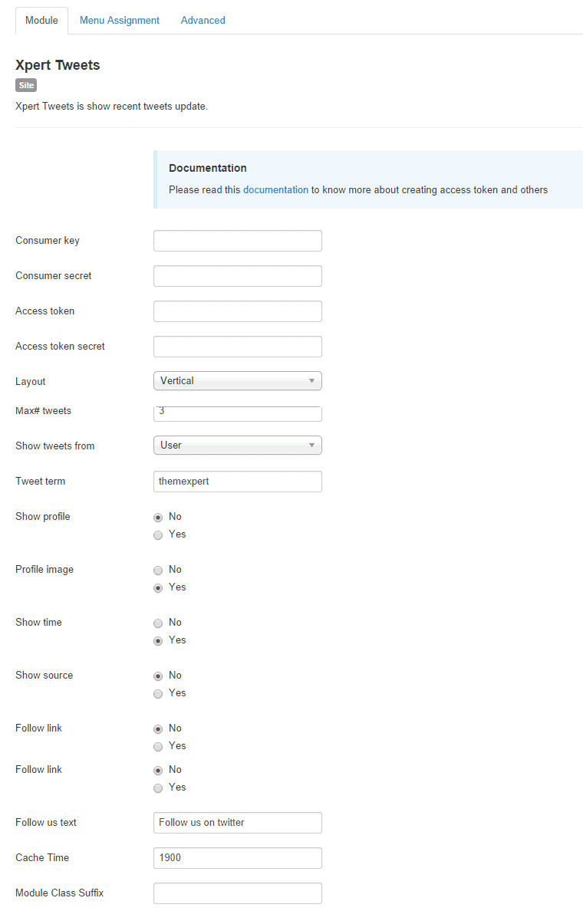Click the Layout dropdown arrow
Image resolution: width=583 pixels, height=924 pixels.
click(x=311, y=380)
